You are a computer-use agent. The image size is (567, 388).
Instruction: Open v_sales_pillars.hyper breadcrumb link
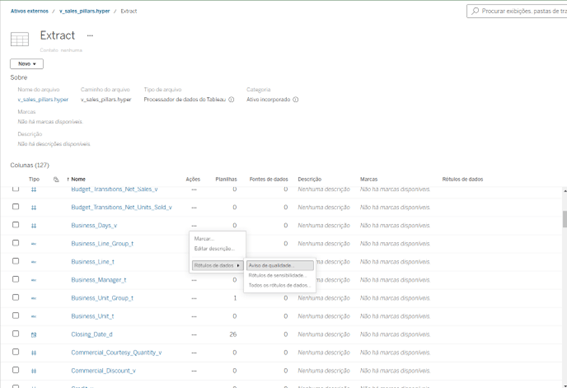pos(85,11)
